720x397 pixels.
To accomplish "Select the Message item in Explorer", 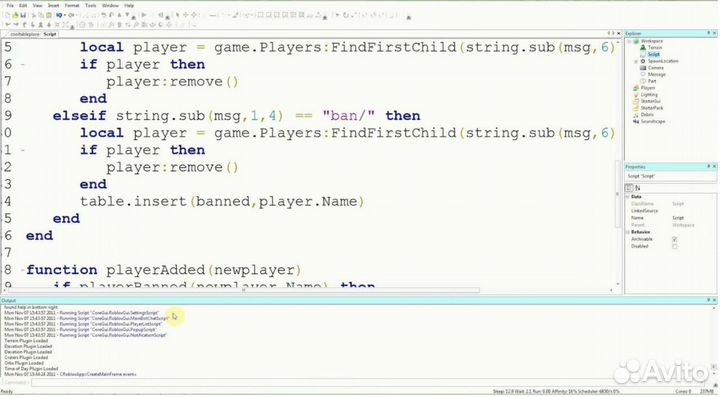I will (x=657, y=74).
